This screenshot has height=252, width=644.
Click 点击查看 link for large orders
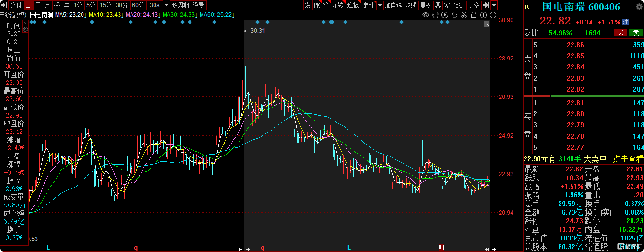pos(628,159)
